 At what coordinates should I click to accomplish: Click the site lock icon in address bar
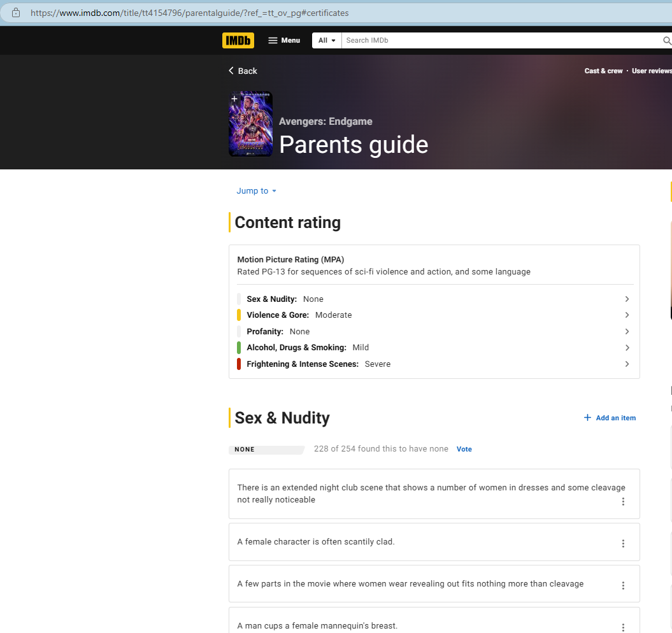coord(16,13)
